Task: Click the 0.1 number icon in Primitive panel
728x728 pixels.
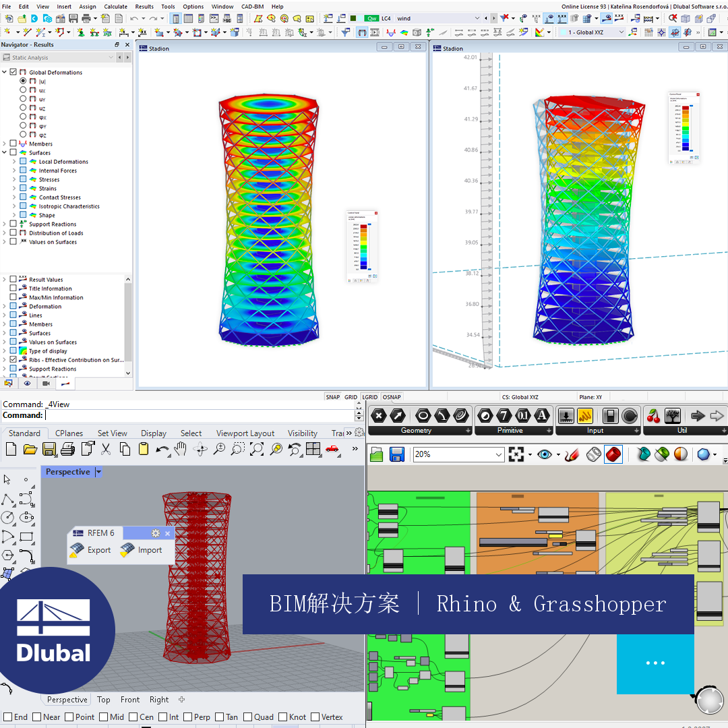Action: point(523,415)
